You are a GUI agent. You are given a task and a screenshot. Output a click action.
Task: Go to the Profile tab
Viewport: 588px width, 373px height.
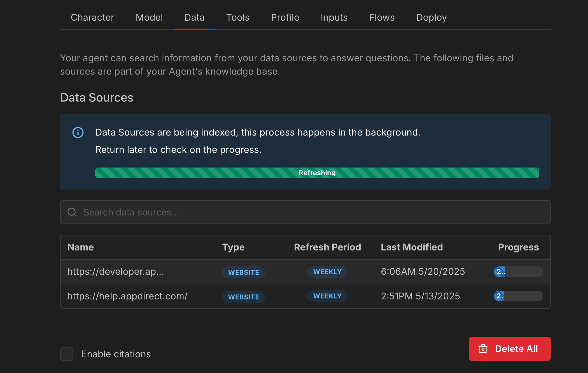coord(285,17)
